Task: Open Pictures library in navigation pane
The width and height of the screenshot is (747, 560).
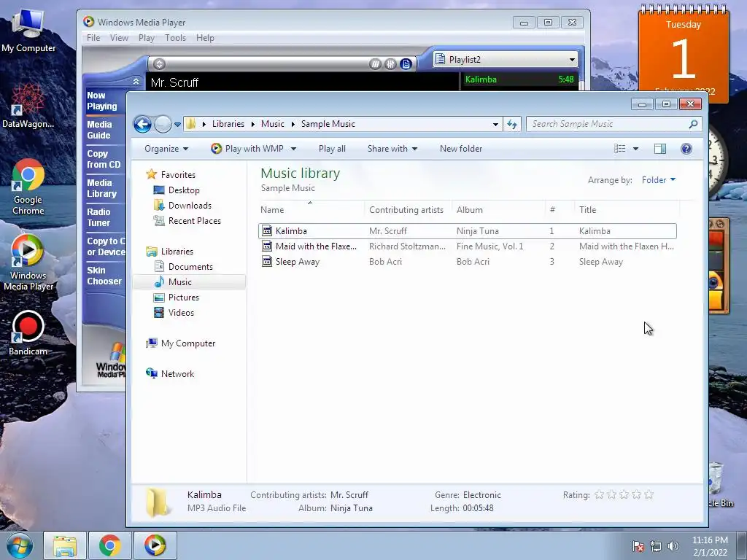Action: click(x=177, y=297)
